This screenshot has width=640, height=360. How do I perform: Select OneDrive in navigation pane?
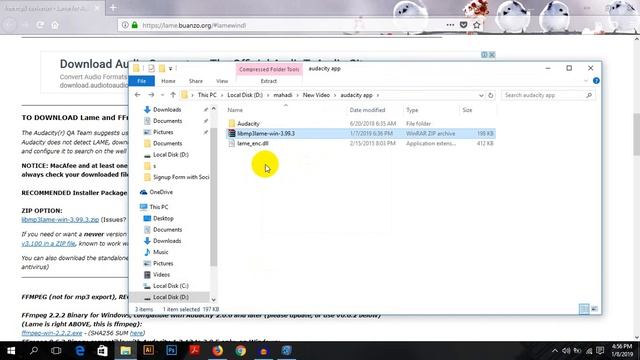(161, 192)
